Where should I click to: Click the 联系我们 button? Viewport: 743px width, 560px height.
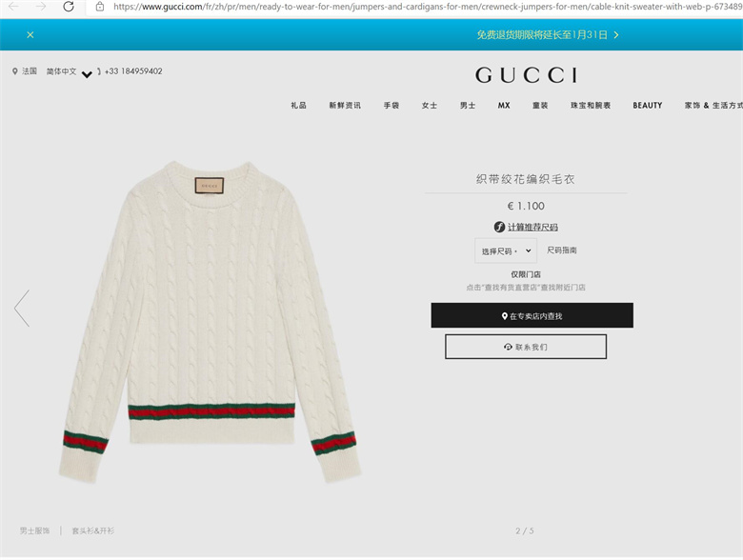click(526, 347)
